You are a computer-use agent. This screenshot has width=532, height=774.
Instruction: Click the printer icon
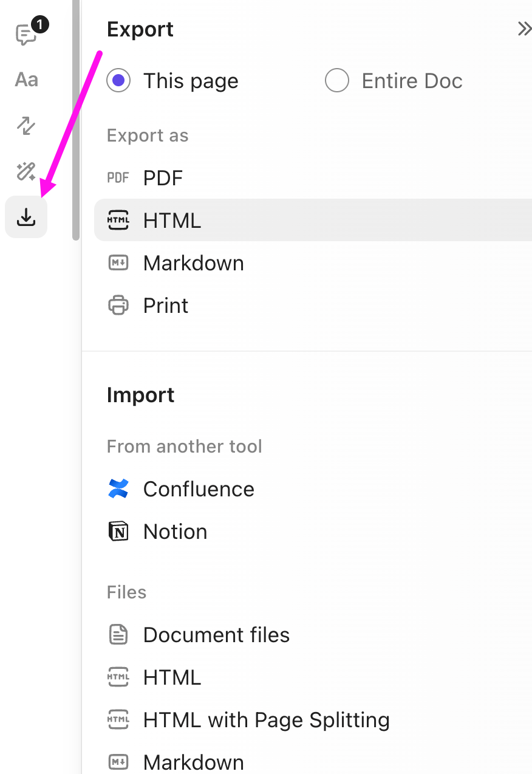click(x=118, y=306)
